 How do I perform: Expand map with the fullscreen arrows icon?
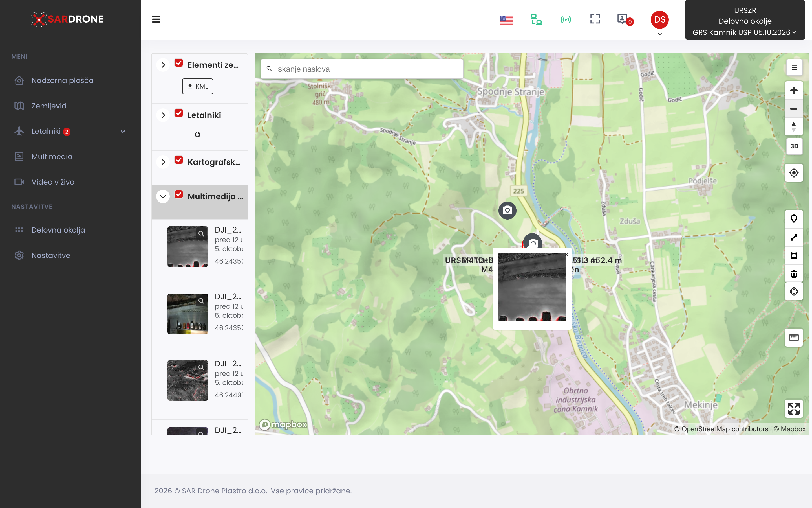click(794, 409)
